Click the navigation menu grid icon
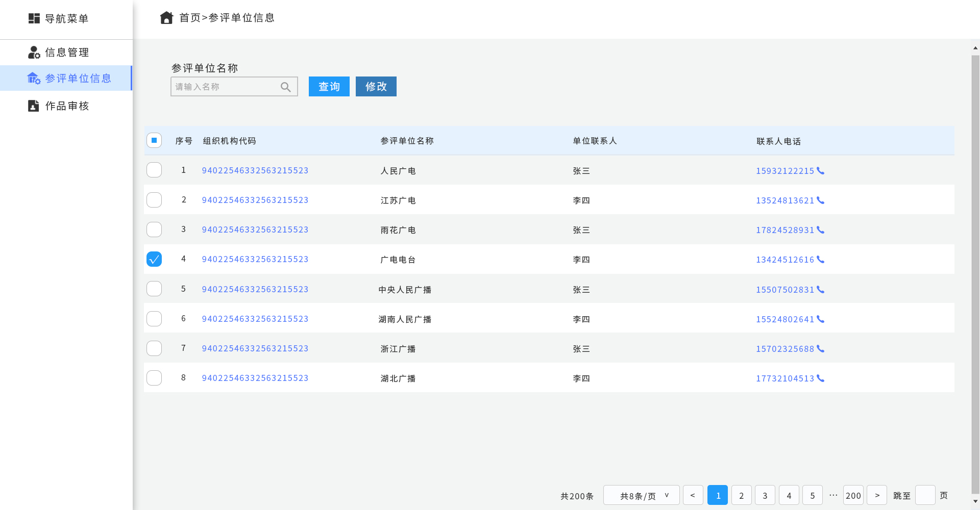Viewport: 980px width, 510px height. (x=34, y=18)
